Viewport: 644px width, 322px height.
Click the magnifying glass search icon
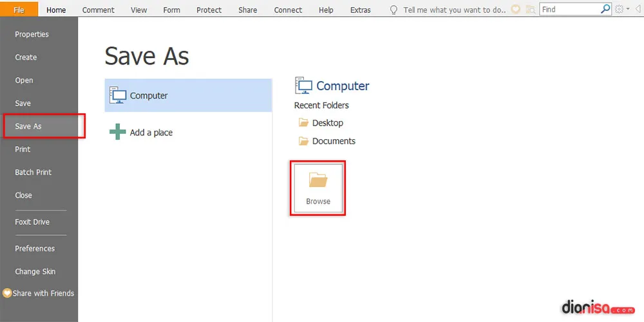pos(605,9)
